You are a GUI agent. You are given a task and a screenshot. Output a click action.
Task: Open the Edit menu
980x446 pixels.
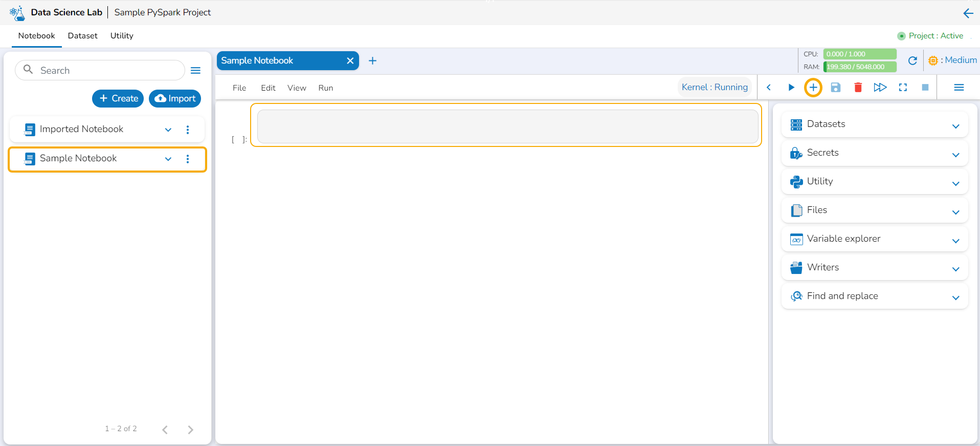click(268, 88)
